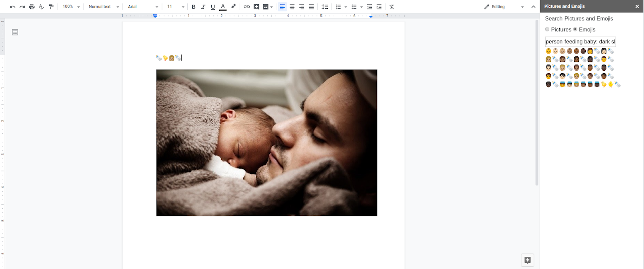Apply a numbered list

coord(338,7)
